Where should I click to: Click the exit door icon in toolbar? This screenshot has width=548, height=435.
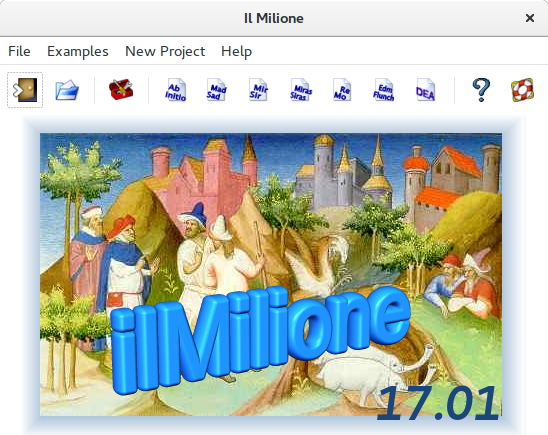pos(25,90)
